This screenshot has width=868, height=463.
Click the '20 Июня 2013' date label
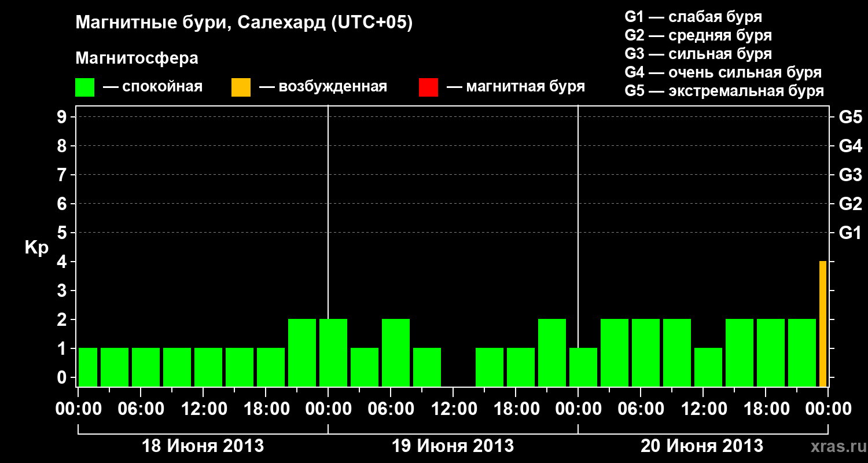click(x=702, y=446)
